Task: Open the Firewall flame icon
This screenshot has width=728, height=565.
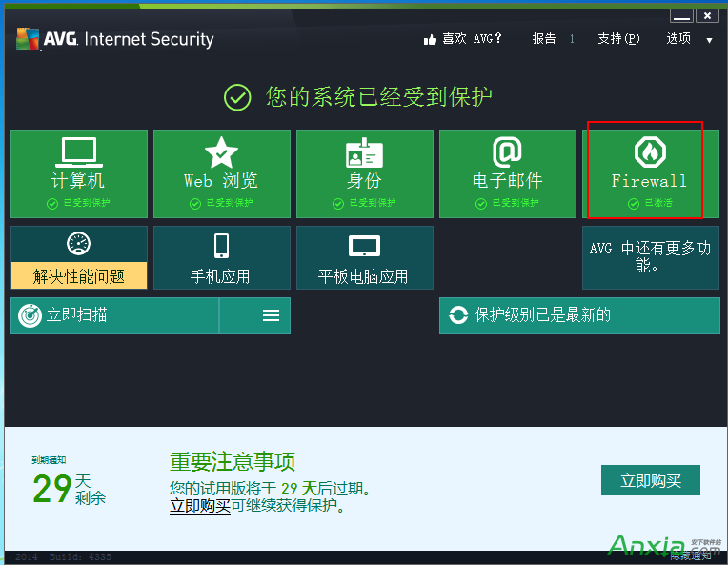Action: pos(650,151)
